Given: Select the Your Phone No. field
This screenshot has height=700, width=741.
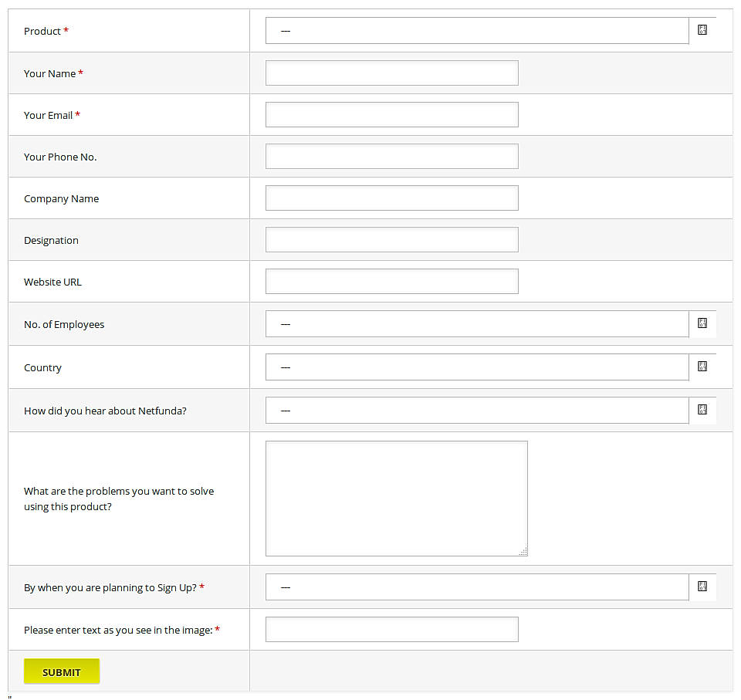Looking at the screenshot, I should point(391,156).
